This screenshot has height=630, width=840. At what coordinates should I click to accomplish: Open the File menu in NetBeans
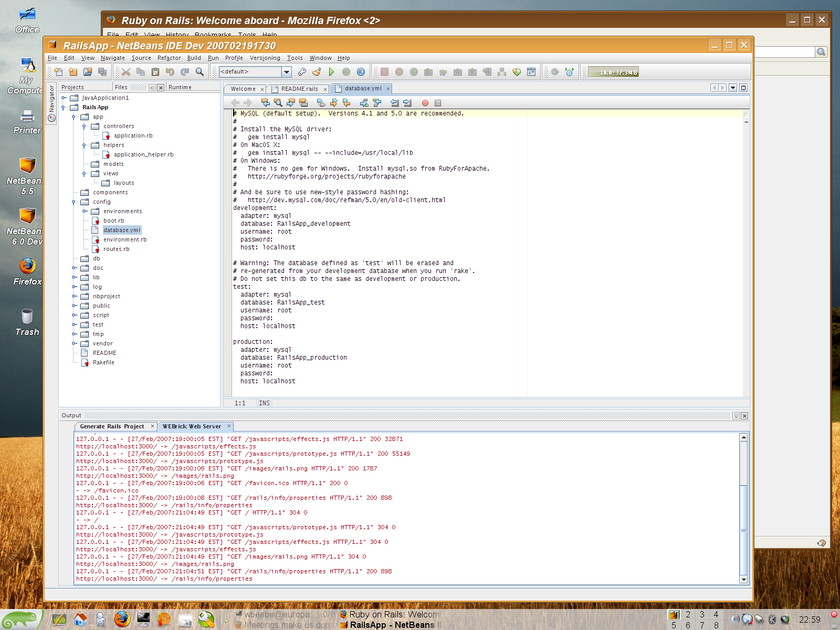(x=52, y=58)
